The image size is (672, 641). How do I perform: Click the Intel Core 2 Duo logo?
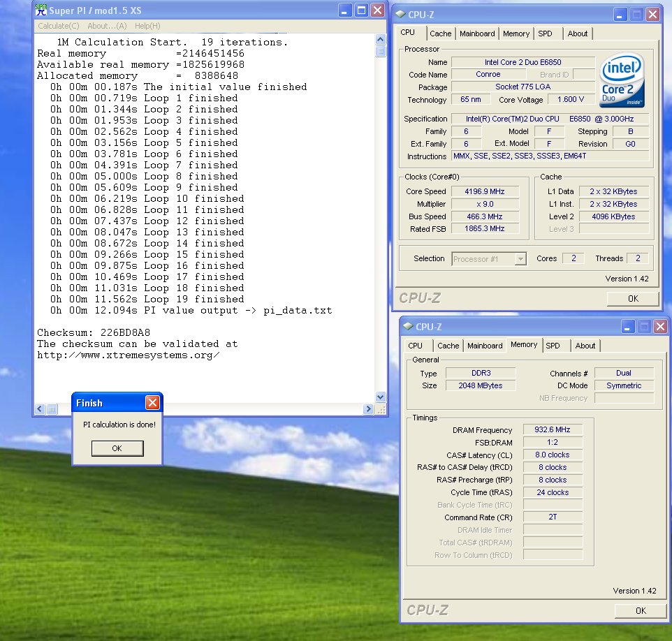(x=623, y=80)
